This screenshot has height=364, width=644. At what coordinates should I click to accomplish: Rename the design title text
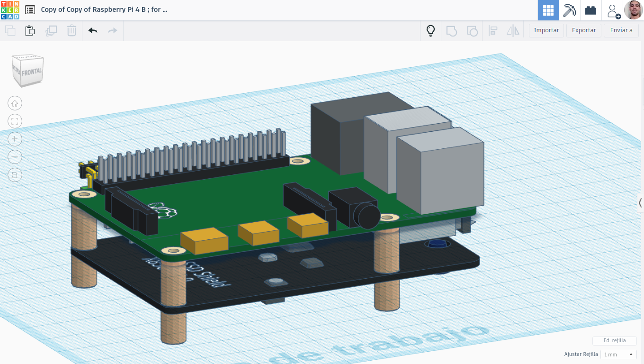(x=104, y=9)
